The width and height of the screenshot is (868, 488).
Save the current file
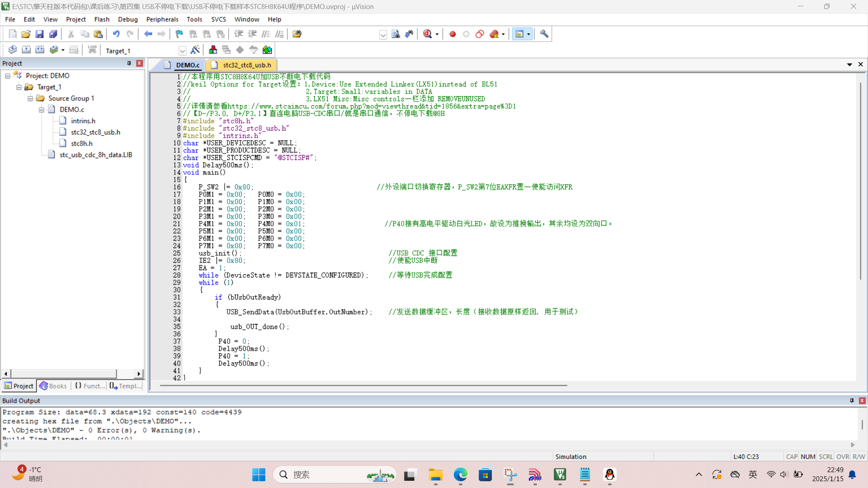[39, 34]
